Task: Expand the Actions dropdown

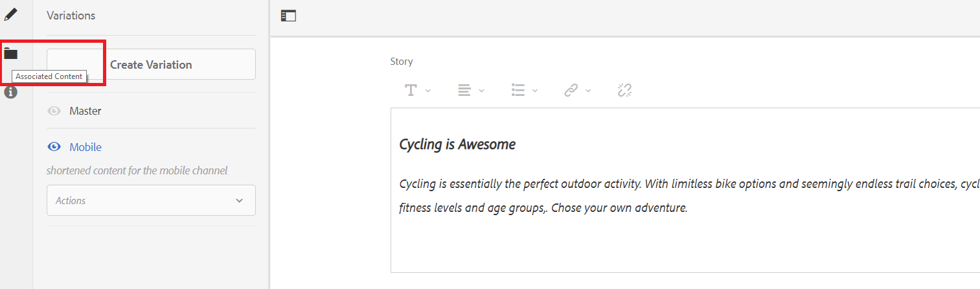Action: [x=151, y=200]
